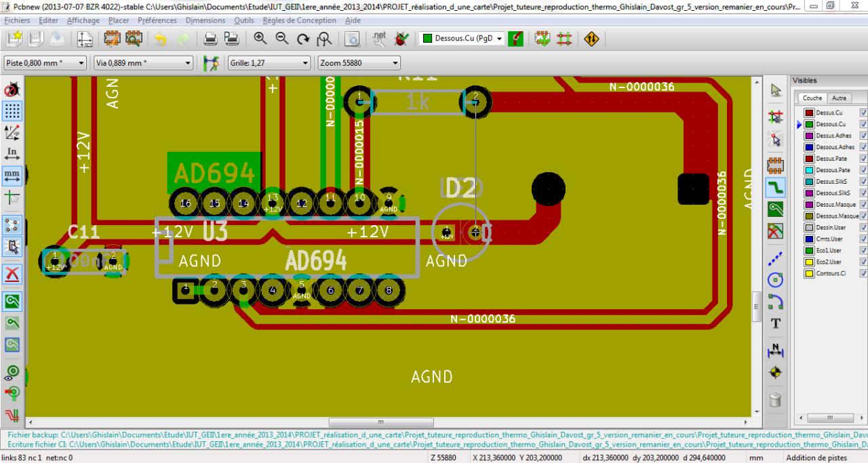Read netlist with the .net icon
Viewport: 868px width, 463px height.
click(380, 39)
